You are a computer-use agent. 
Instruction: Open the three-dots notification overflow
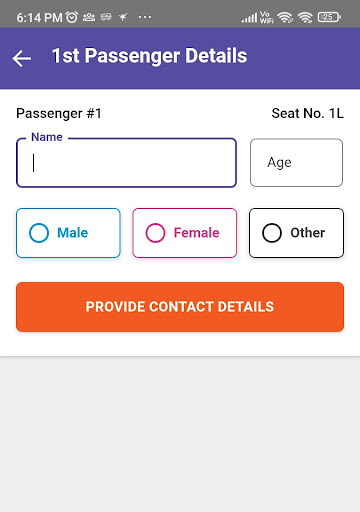pyautogui.click(x=145, y=17)
